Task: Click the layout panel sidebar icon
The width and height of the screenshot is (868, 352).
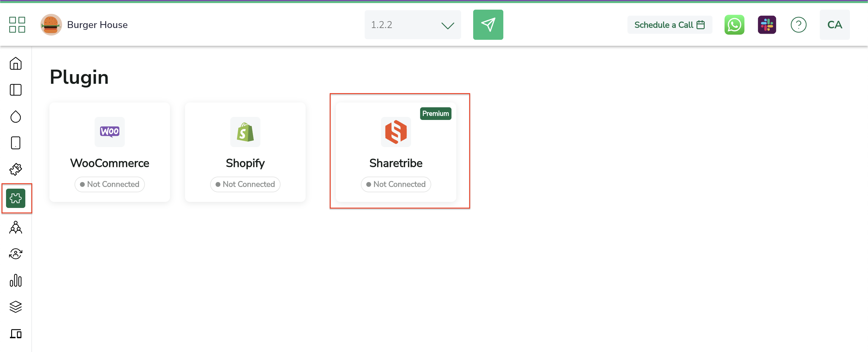Action: [x=15, y=90]
